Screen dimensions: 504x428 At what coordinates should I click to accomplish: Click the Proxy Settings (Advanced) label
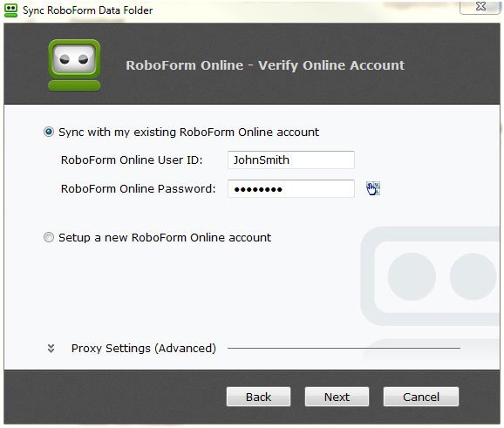144,349
